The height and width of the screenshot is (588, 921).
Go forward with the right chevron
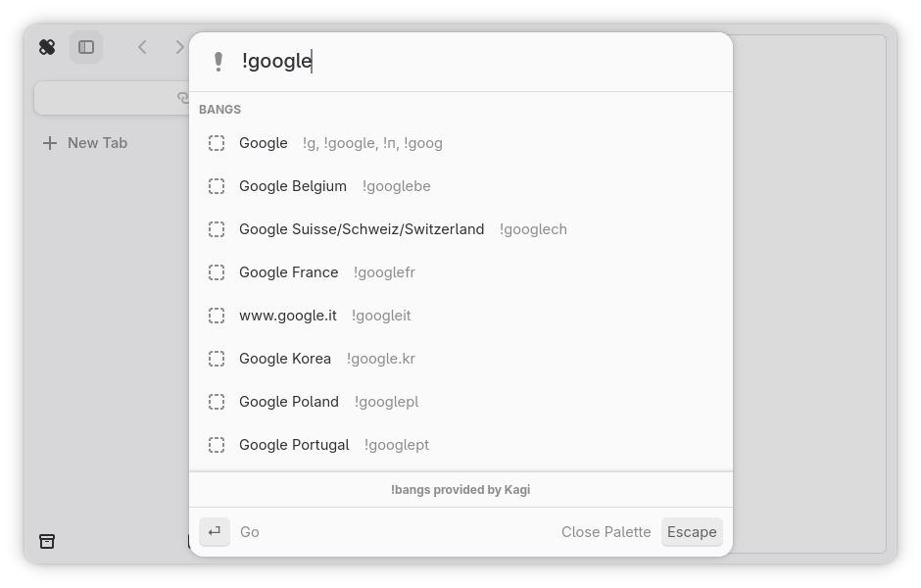tap(179, 47)
